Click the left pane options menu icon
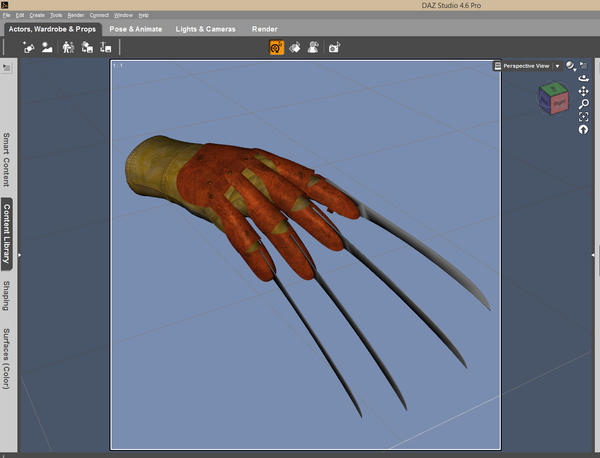The height and width of the screenshot is (458, 600). pyautogui.click(x=7, y=68)
